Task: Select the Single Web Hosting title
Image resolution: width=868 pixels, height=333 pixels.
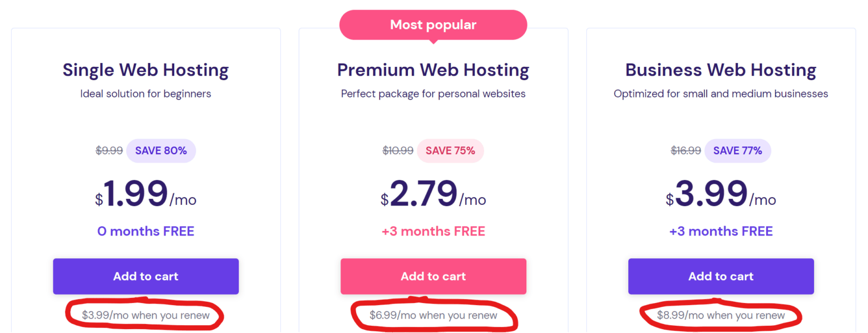Action: 145,69
